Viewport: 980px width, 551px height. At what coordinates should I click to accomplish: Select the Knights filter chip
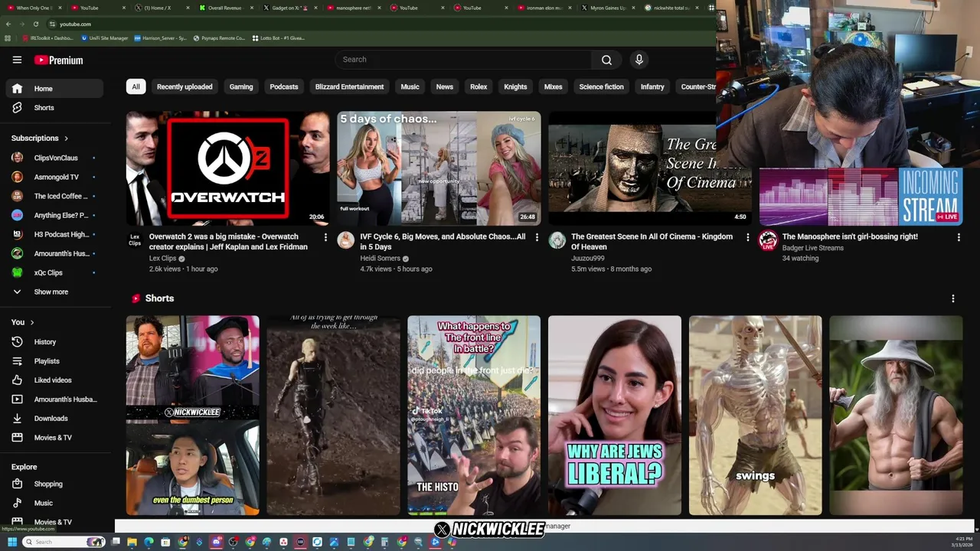515,86
